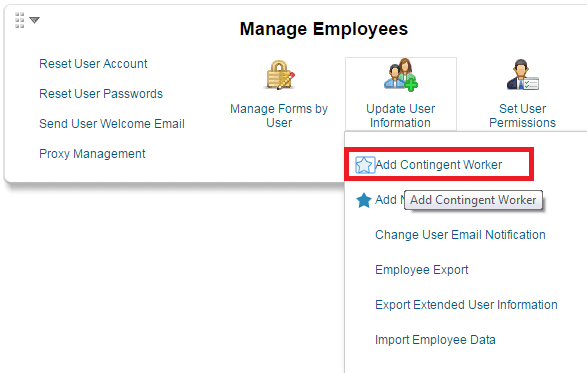This screenshot has height=373, width=587.
Task: Click the Update User Information people icon
Action: click(x=401, y=75)
